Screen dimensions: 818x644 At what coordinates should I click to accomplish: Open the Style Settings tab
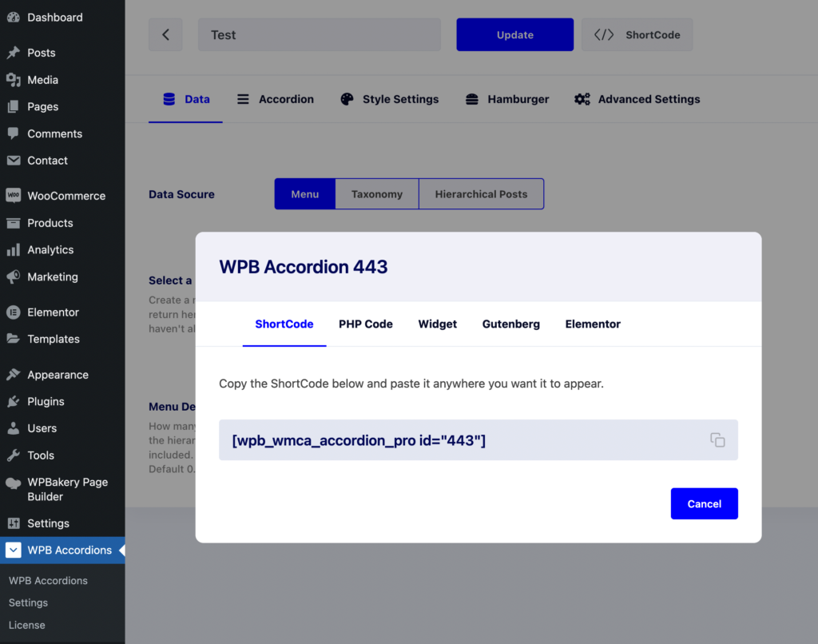pyautogui.click(x=390, y=99)
